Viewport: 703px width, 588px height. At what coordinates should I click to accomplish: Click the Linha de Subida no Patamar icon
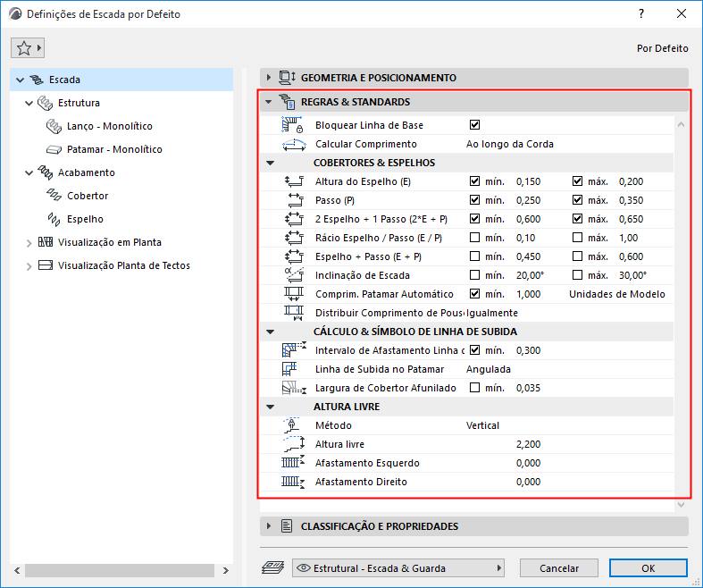[289, 369]
